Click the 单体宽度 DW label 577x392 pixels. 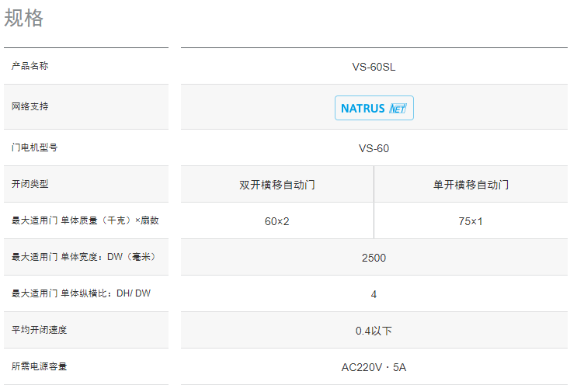[84, 257]
